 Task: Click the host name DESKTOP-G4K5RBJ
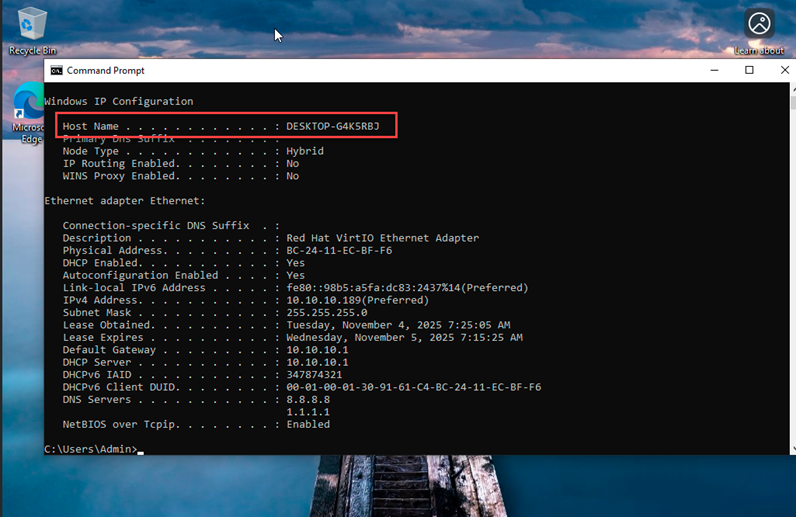332,126
